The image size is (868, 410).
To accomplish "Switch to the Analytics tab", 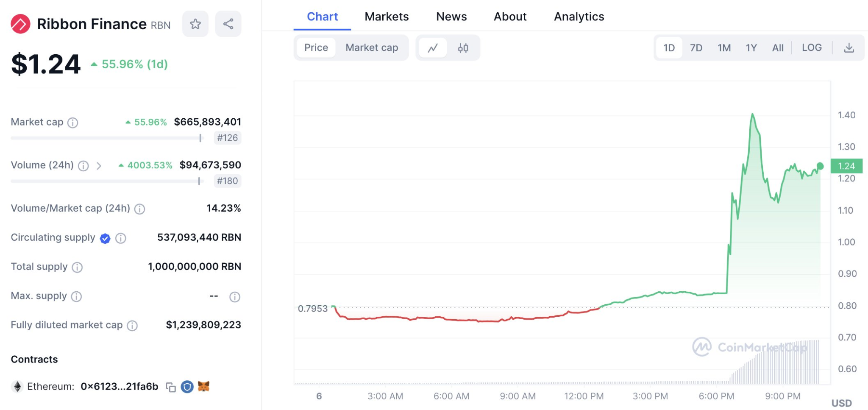I will [x=579, y=17].
